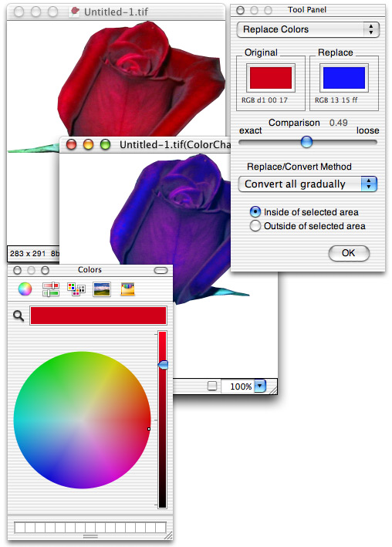Switch to color sliders mode
392x547 pixels.
click(x=51, y=289)
